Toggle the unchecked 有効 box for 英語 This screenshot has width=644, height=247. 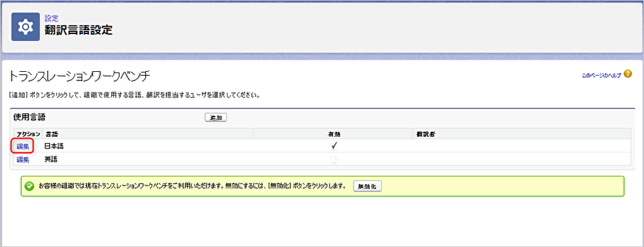(x=334, y=160)
